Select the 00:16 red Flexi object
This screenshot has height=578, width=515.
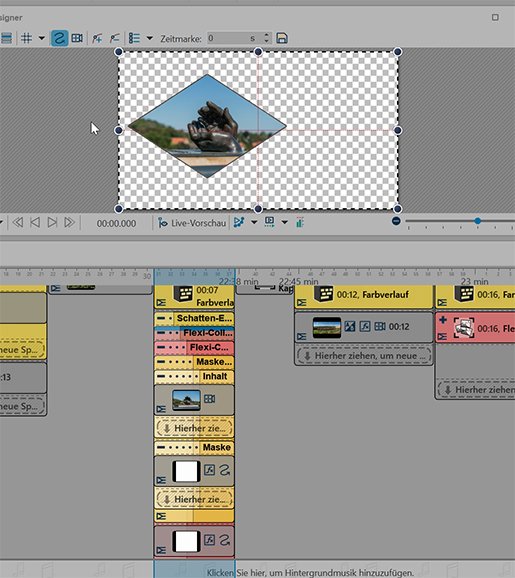476,328
